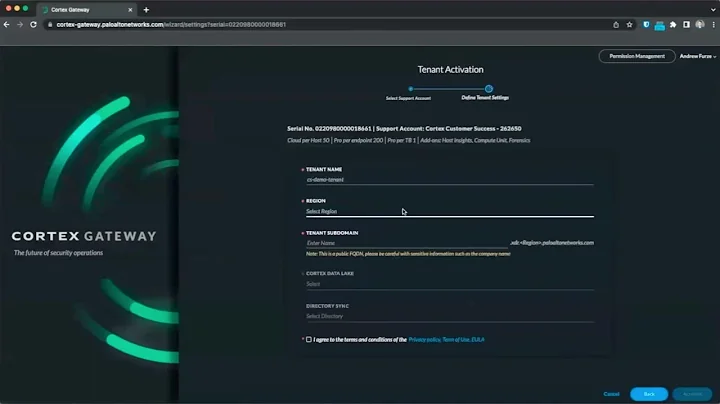Select the Cortex Gateway tab
This screenshot has height=404, width=720.
pyautogui.click(x=86, y=10)
